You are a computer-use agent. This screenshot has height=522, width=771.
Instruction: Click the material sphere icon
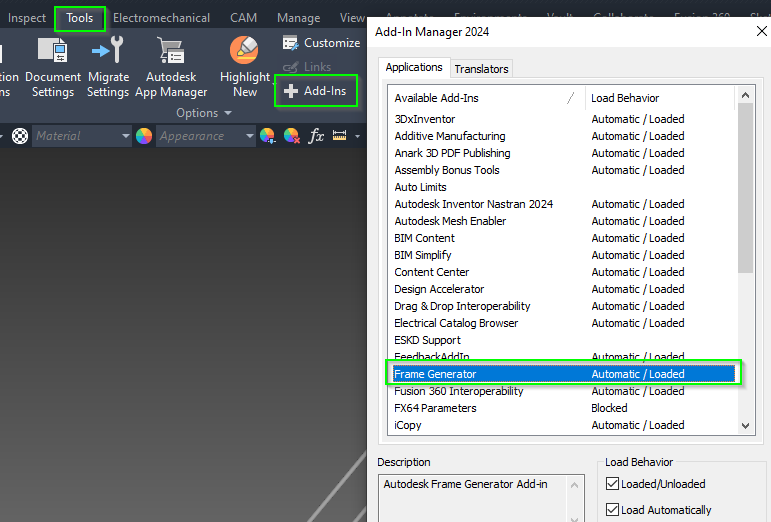coord(20,136)
